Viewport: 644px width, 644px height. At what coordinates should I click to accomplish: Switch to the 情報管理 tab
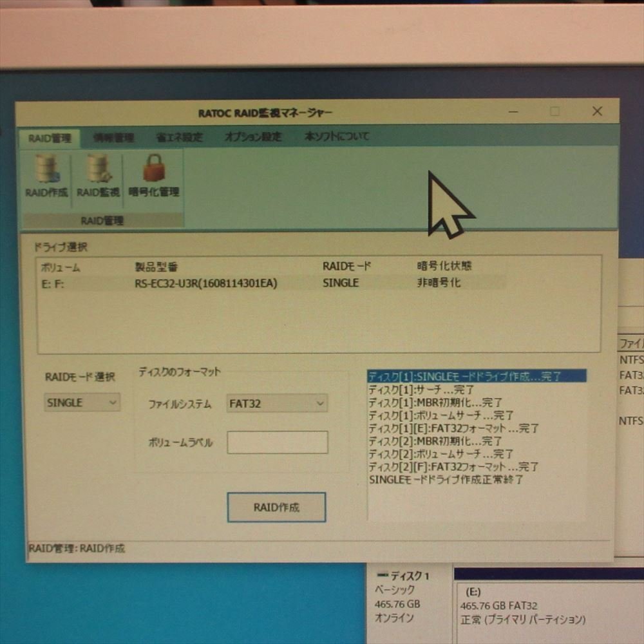pyautogui.click(x=113, y=138)
